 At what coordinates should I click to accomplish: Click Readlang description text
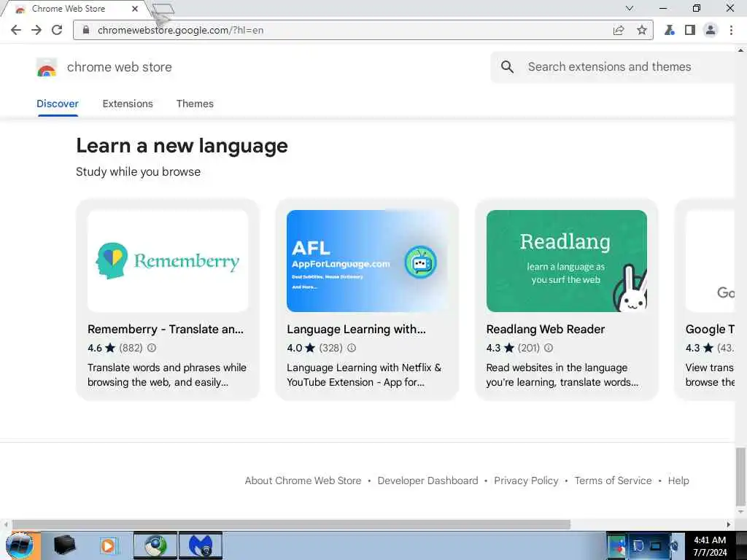(x=562, y=375)
